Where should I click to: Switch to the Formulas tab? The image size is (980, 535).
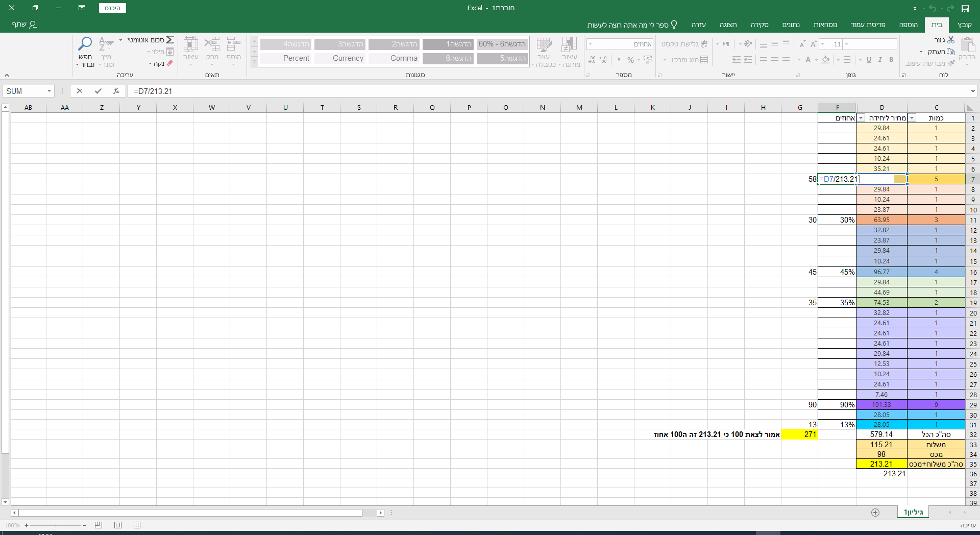click(x=825, y=25)
